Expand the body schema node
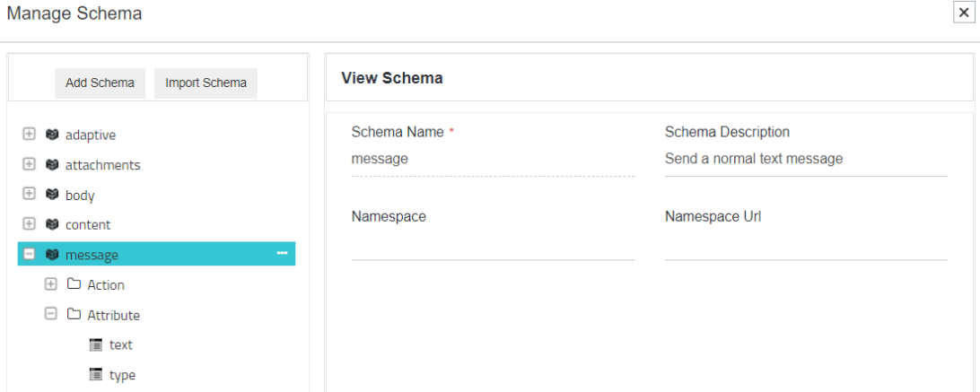Image resolution: width=980 pixels, height=392 pixels. tap(29, 195)
